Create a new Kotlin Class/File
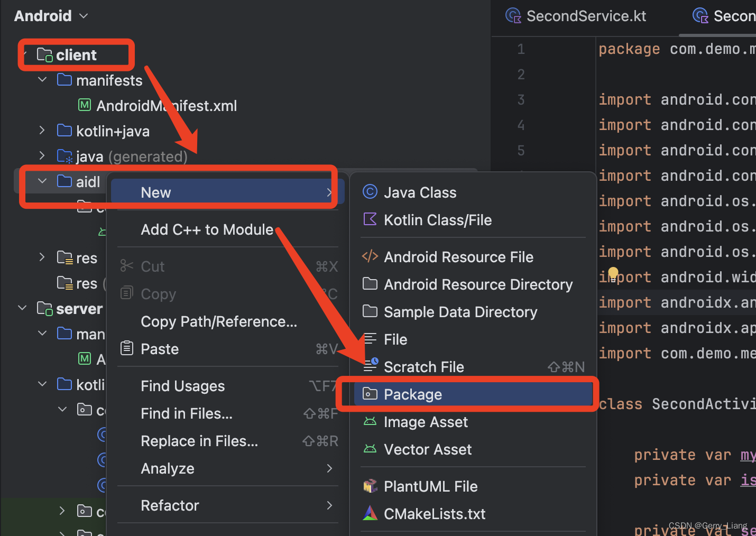Image resolution: width=756 pixels, height=536 pixels. pos(473,220)
